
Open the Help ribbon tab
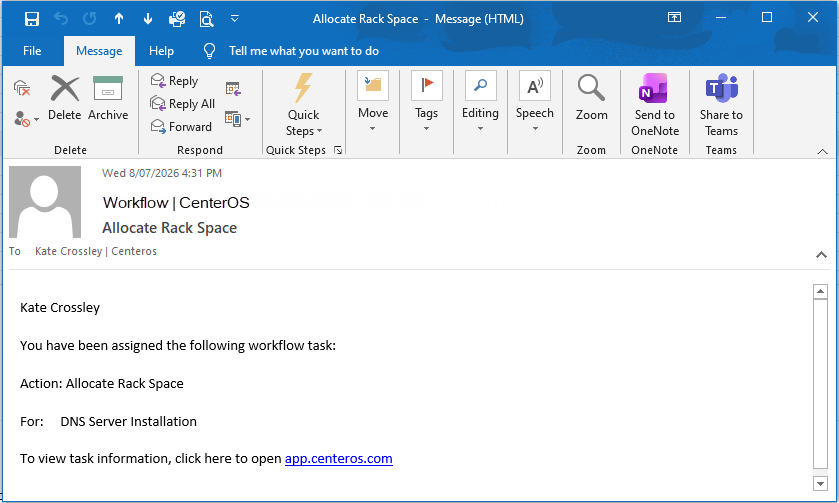(161, 51)
